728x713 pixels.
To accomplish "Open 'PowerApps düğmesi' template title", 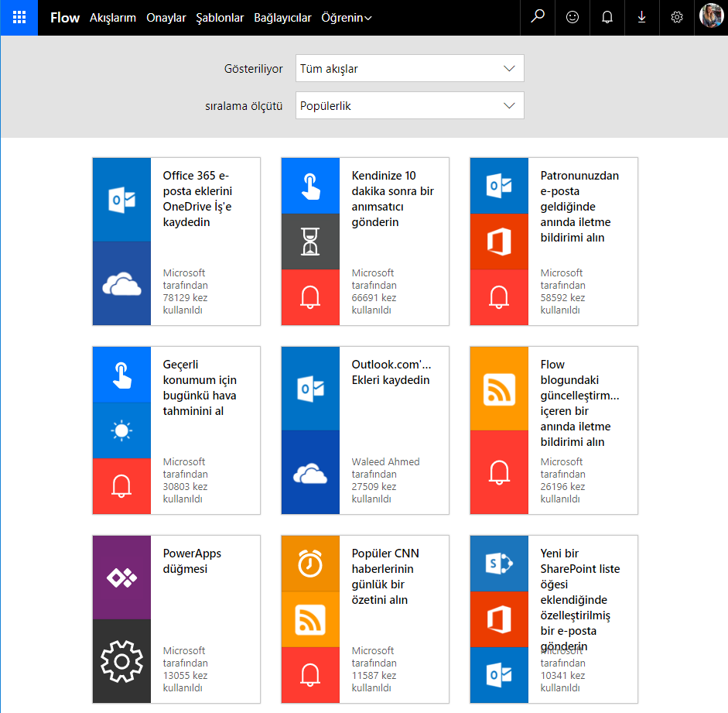I will click(x=192, y=561).
